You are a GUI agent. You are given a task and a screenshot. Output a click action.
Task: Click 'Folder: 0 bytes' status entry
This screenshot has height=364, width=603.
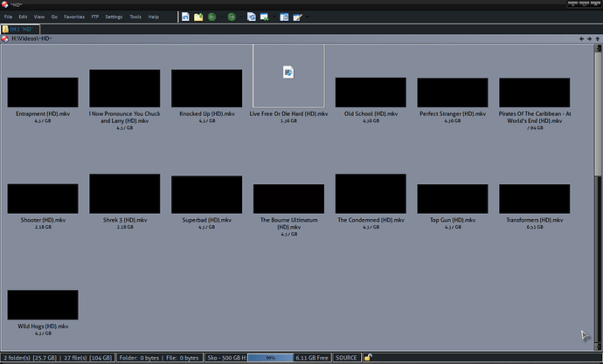click(x=139, y=358)
